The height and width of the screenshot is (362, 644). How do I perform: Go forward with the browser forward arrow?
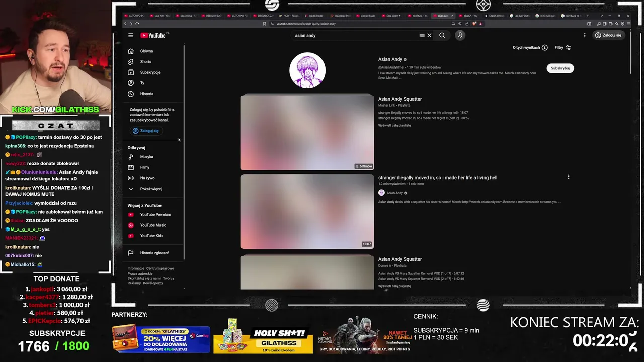[x=131, y=24]
